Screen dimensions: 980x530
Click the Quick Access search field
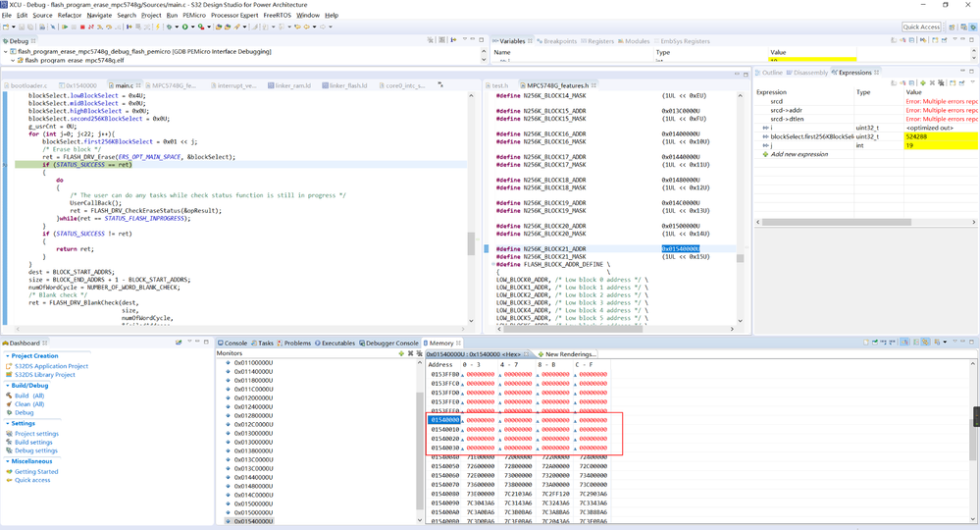(921, 26)
